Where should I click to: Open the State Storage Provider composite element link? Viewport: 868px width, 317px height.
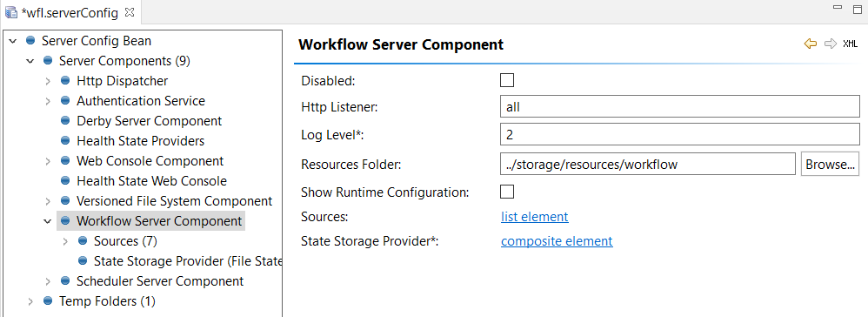pos(557,241)
